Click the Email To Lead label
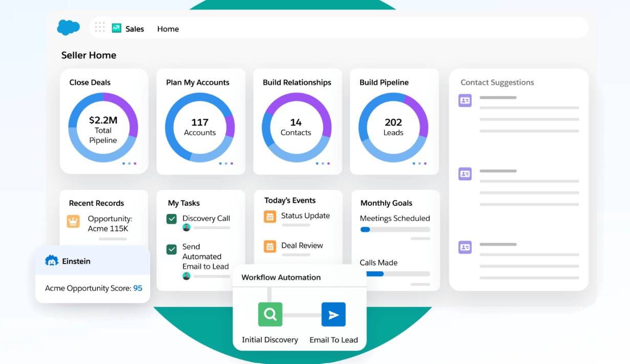This screenshot has width=630, height=364. point(333,340)
